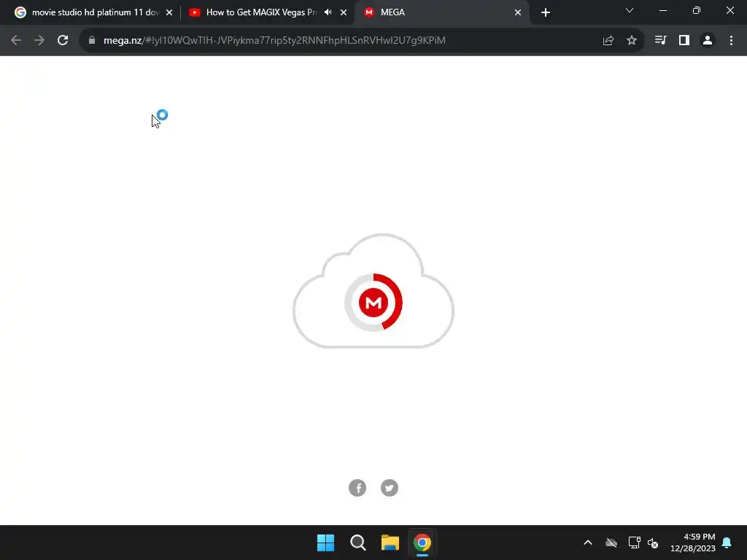Click the mega.nz address bar URL

point(274,41)
